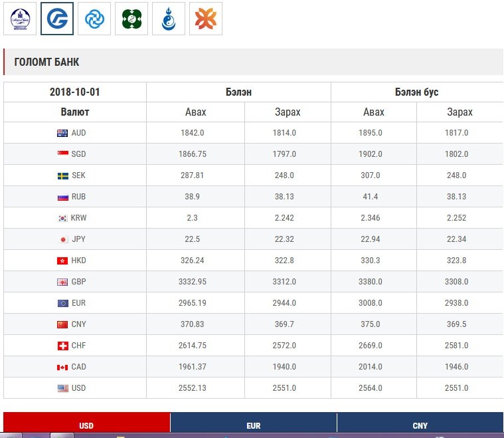Click the Canadian flag beside CAD

point(62,367)
